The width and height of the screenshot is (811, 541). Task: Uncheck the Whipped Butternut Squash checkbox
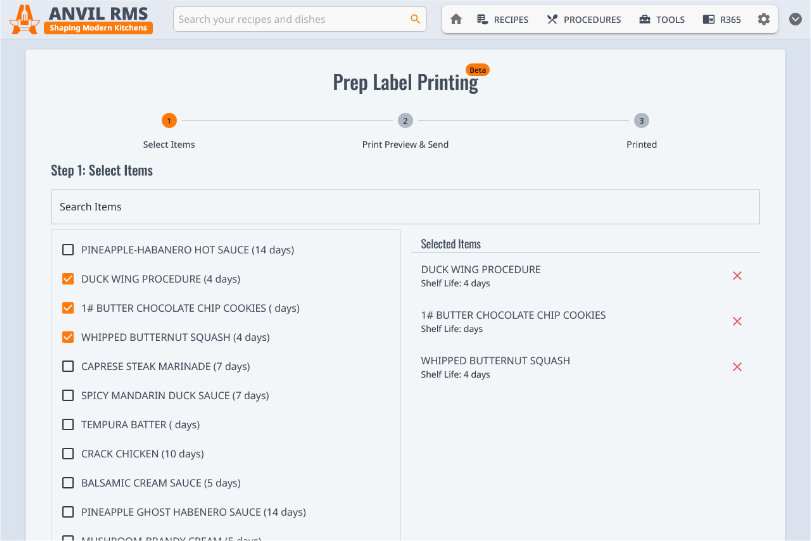point(68,337)
